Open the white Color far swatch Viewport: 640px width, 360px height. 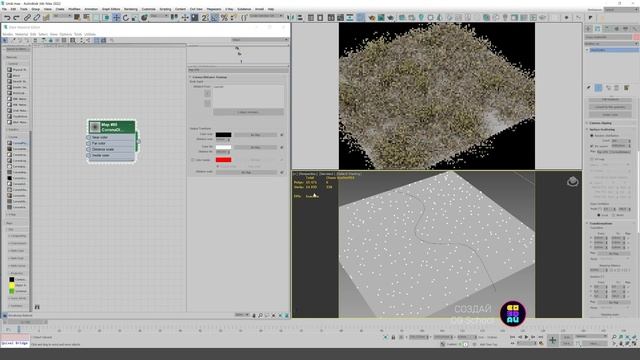[x=223, y=147]
